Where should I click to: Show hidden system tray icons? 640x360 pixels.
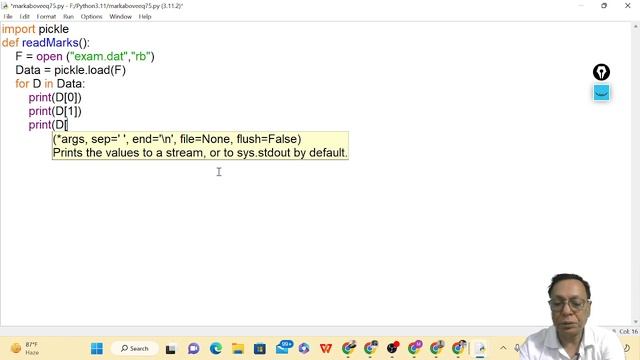[503, 348]
